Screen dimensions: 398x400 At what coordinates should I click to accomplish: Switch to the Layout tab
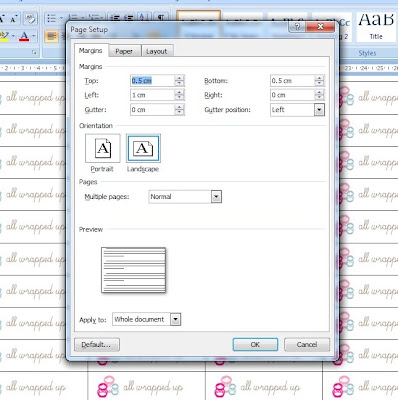tap(157, 51)
